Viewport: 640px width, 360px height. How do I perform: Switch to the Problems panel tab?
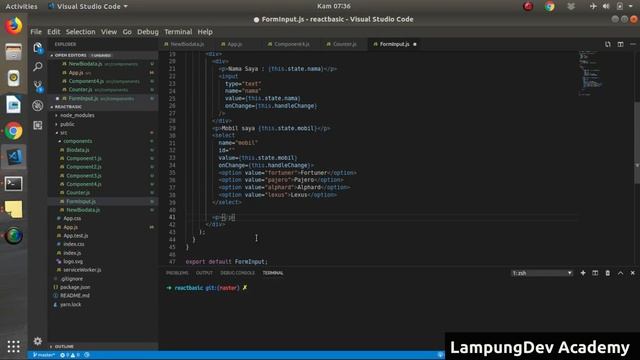[x=177, y=273]
